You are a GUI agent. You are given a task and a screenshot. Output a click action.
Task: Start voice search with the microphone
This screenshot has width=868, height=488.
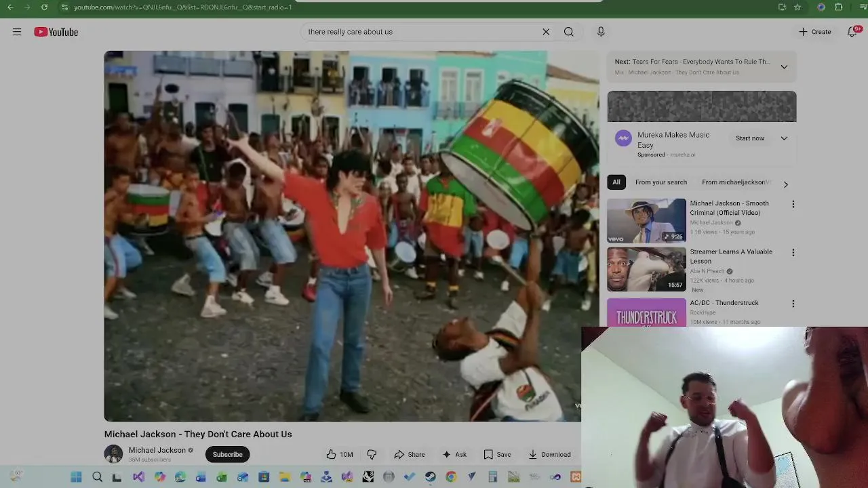(601, 32)
